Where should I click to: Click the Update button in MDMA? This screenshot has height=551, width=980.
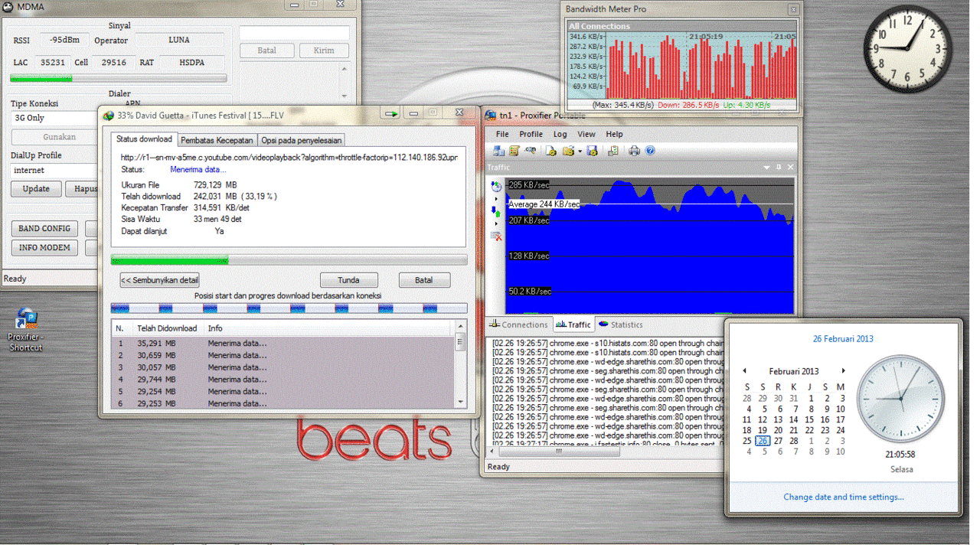(x=36, y=188)
